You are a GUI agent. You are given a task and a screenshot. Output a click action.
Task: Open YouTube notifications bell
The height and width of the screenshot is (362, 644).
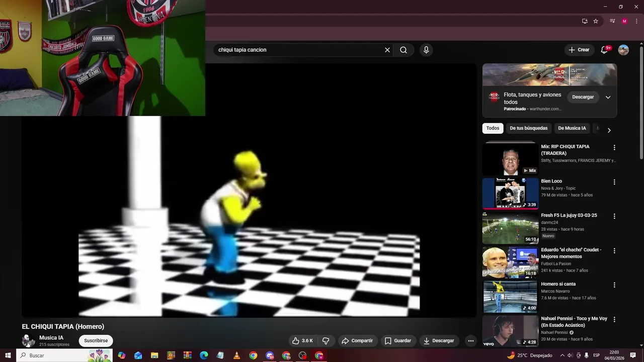tap(605, 50)
